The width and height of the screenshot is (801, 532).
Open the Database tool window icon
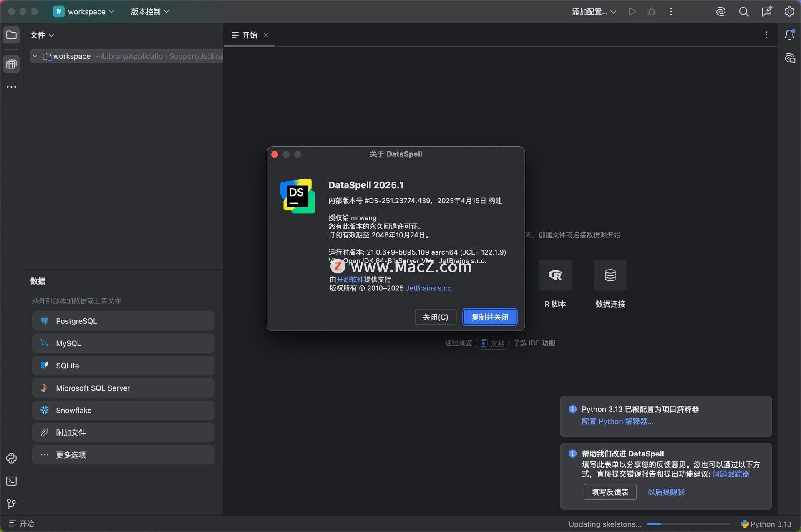click(x=11, y=64)
